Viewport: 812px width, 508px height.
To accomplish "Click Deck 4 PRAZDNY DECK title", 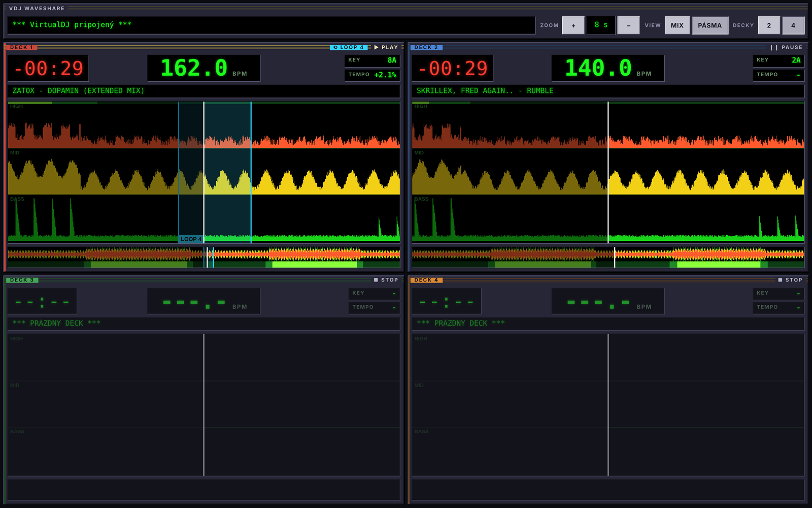I will click(461, 323).
